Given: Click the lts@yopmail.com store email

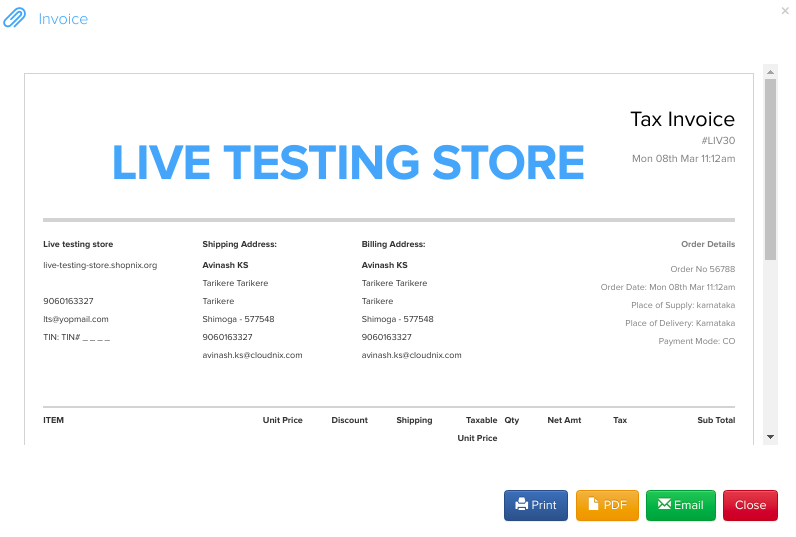Looking at the screenshot, I should tap(76, 319).
